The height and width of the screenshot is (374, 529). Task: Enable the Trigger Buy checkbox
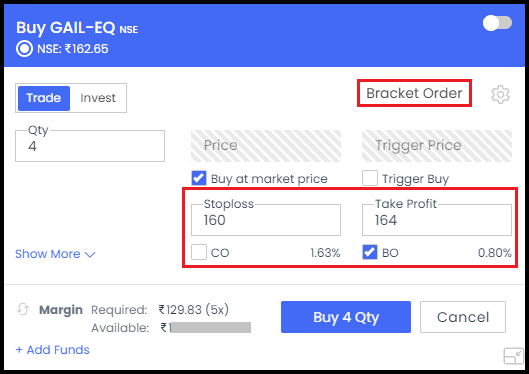[370, 178]
